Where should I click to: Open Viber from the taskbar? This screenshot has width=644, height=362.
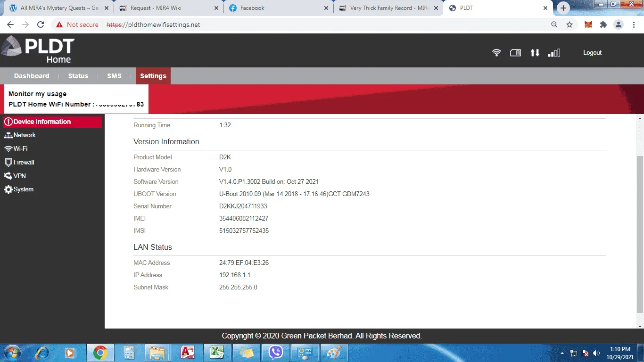click(275, 353)
